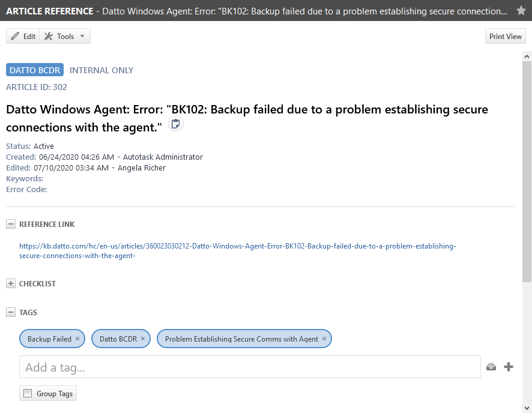Copy article title with clipboard icon
Screen dimensions: 532x413
(x=176, y=124)
